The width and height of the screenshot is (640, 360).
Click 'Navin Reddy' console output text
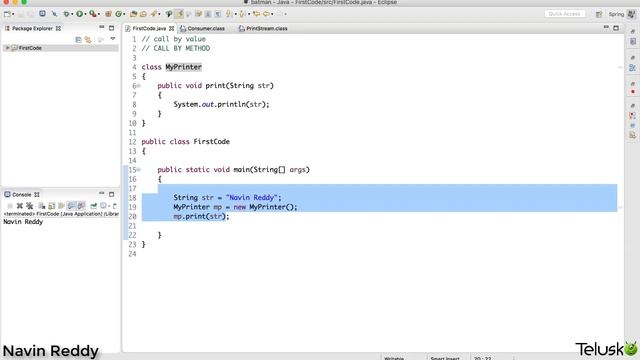pyautogui.click(x=23, y=222)
